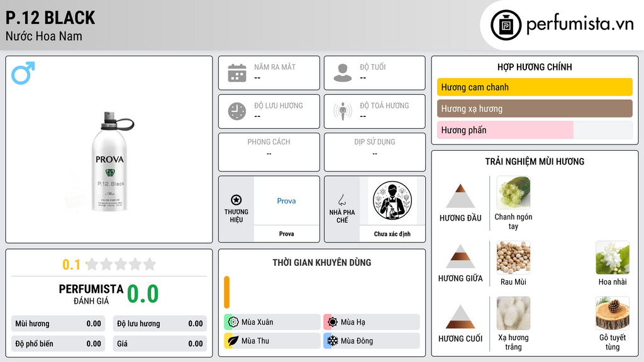Click the Mùa Đông snowflake icon
Screen dimensions: 644x362
[x=333, y=341]
